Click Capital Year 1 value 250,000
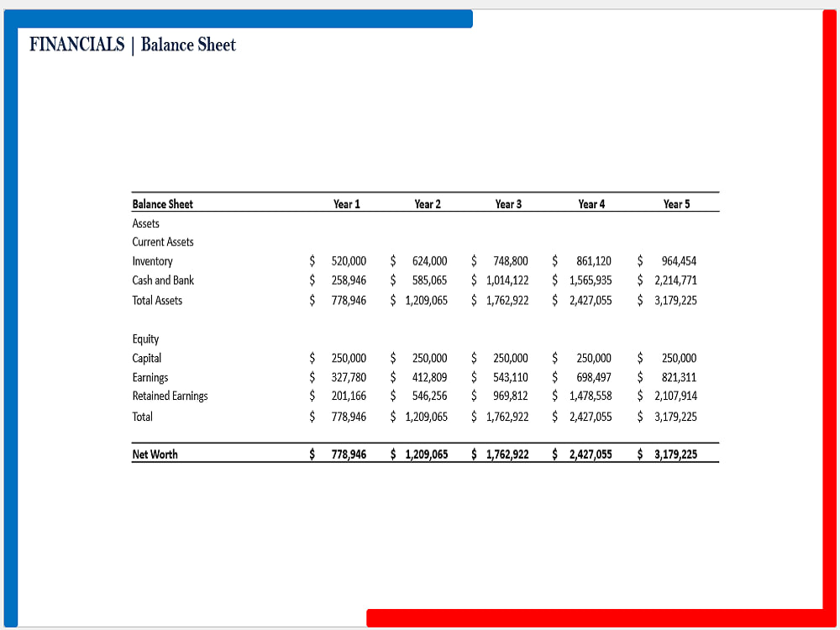The image size is (840, 630). (349, 359)
